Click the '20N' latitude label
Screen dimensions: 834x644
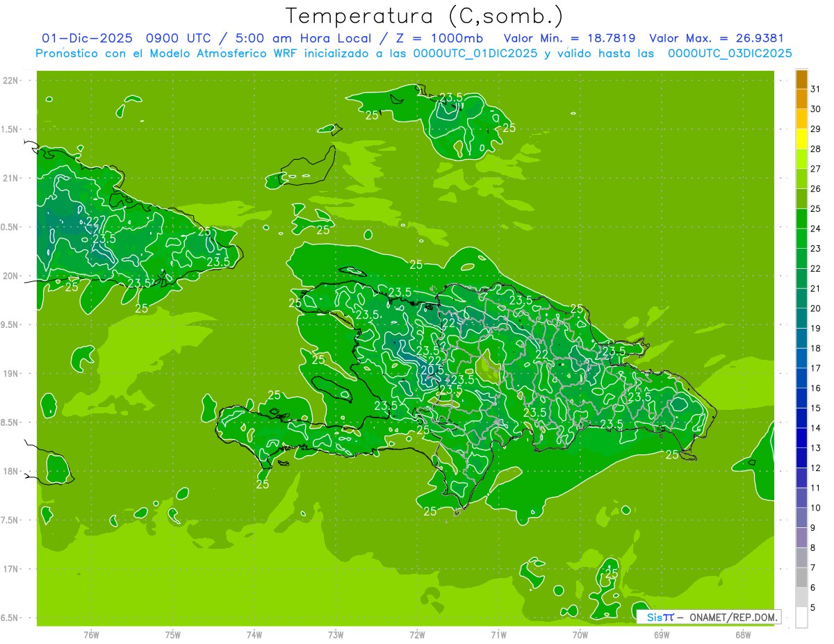(11, 276)
